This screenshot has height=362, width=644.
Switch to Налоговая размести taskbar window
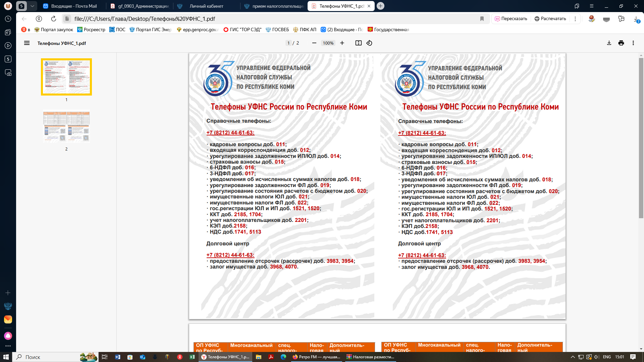coord(371,357)
